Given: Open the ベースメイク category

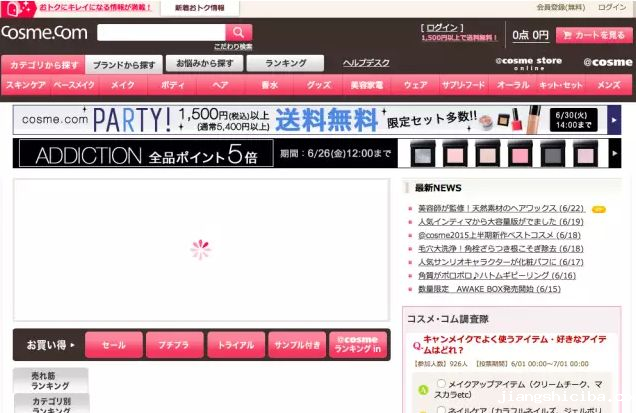Looking at the screenshot, I should [75, 85].
